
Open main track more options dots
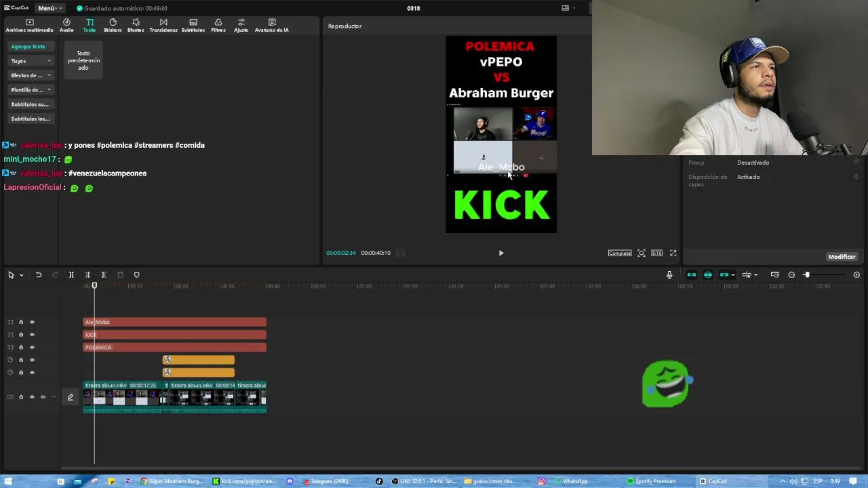[54, 397]
